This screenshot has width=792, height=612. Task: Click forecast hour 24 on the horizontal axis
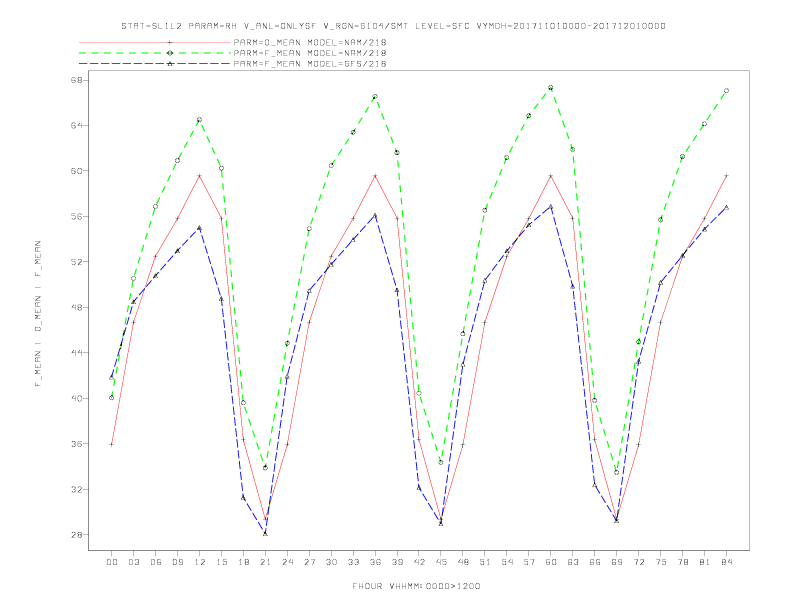[x=287, y=562]
